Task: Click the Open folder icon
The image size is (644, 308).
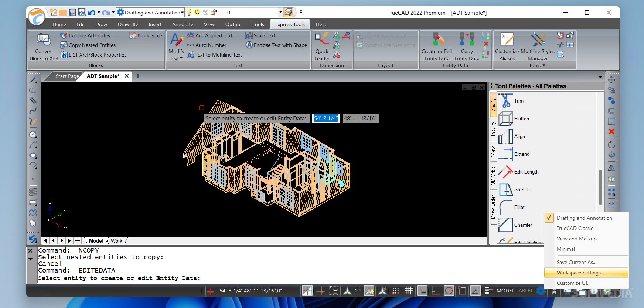Action: coord(63,13)
